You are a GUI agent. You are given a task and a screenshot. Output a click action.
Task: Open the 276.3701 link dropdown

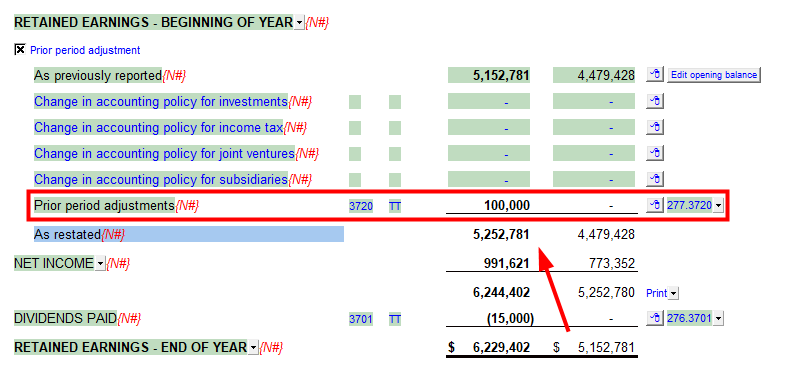718,319
